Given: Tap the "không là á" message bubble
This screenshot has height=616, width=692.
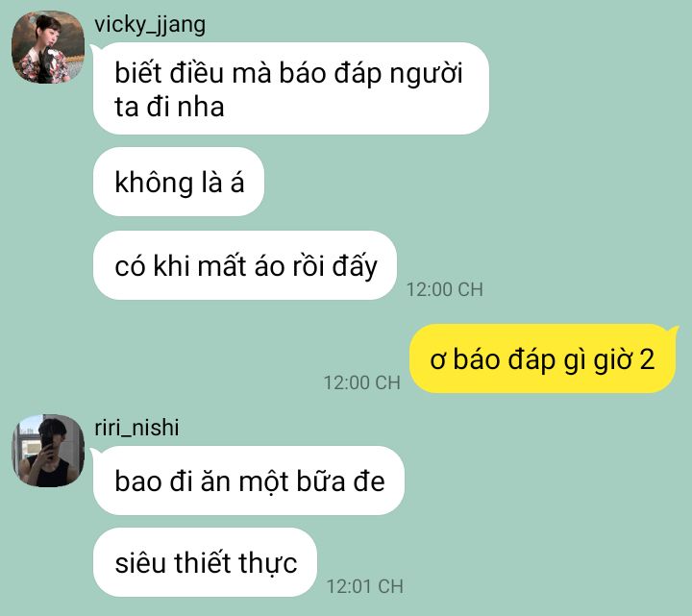Looking at the screenshot, I should (179, 182).
